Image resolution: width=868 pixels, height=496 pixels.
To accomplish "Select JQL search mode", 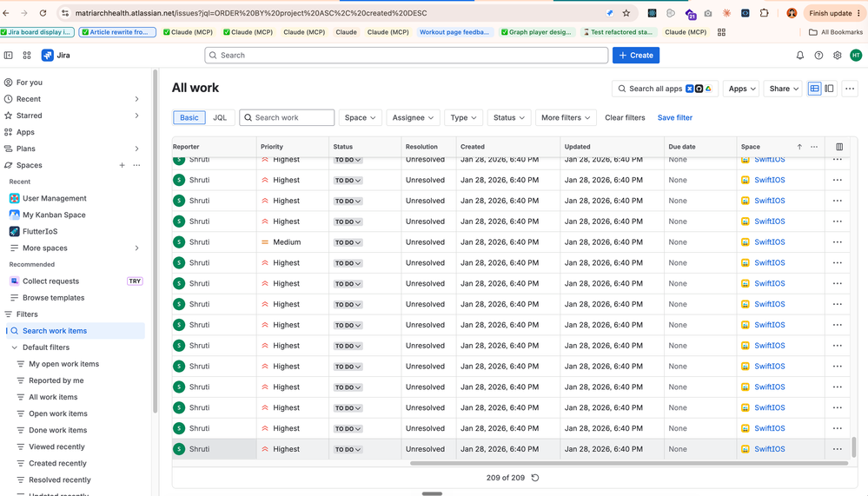I will click(220, 117).
